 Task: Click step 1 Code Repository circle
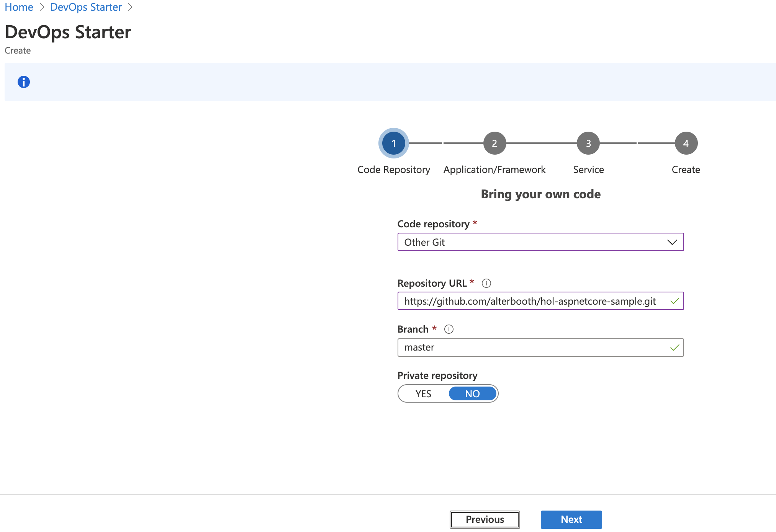tap(393, 144)
